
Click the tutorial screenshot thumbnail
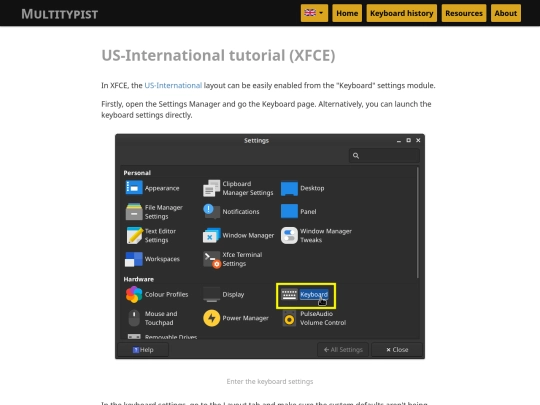click(270, 246)
